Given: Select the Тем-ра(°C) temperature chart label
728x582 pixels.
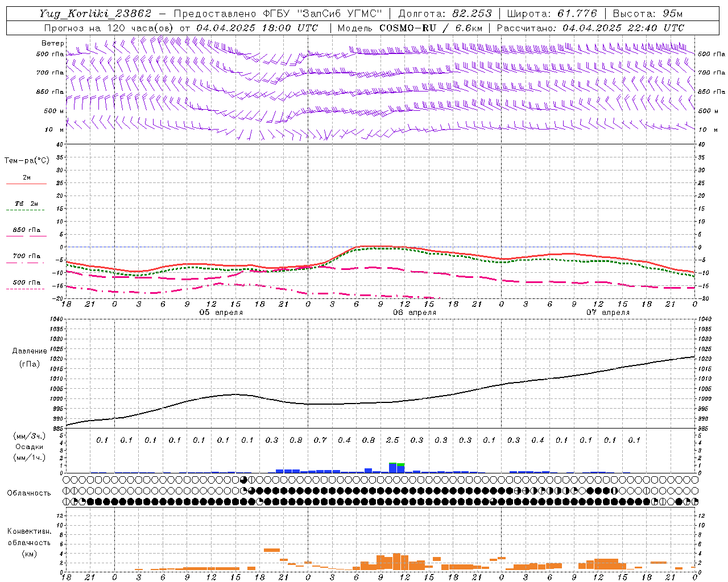Looking at the screenshot, I should pyautogui.click(x=27, y=161).
